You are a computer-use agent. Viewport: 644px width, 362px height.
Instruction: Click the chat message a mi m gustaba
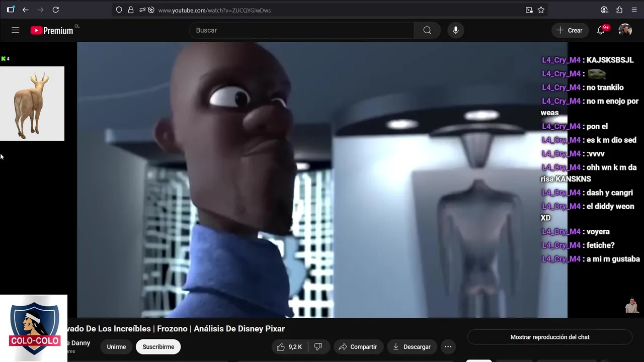tap(613, 259)
